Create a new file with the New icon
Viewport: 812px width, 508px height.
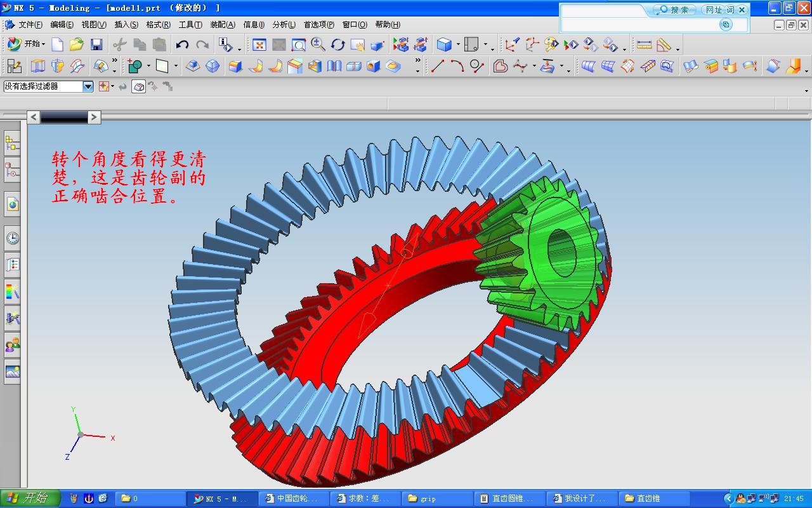tap(57, 44)
